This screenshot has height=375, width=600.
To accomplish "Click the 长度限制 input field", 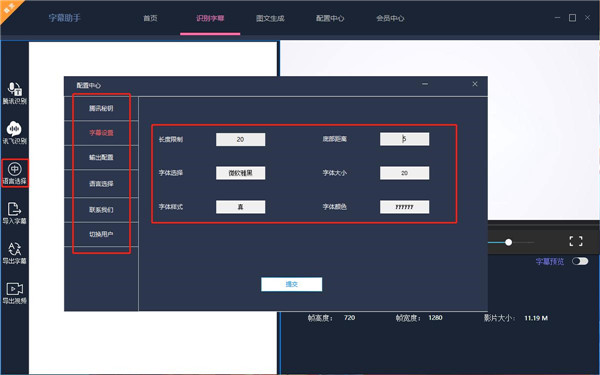I will 240,139.
